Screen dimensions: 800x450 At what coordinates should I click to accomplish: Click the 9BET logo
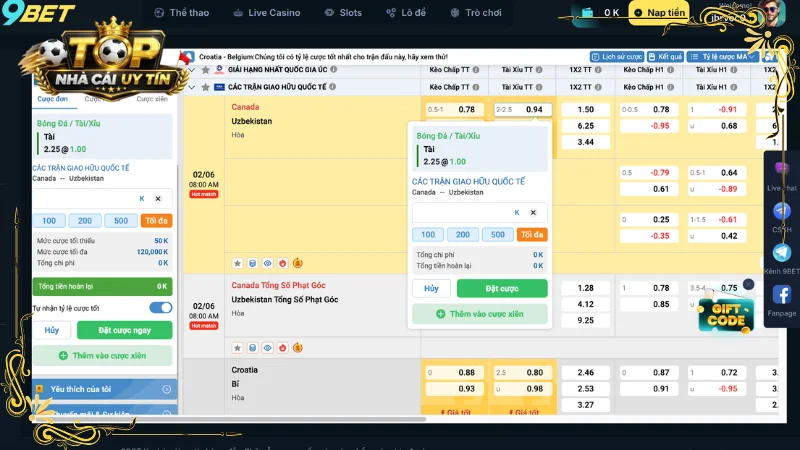[x=38, y=14]
